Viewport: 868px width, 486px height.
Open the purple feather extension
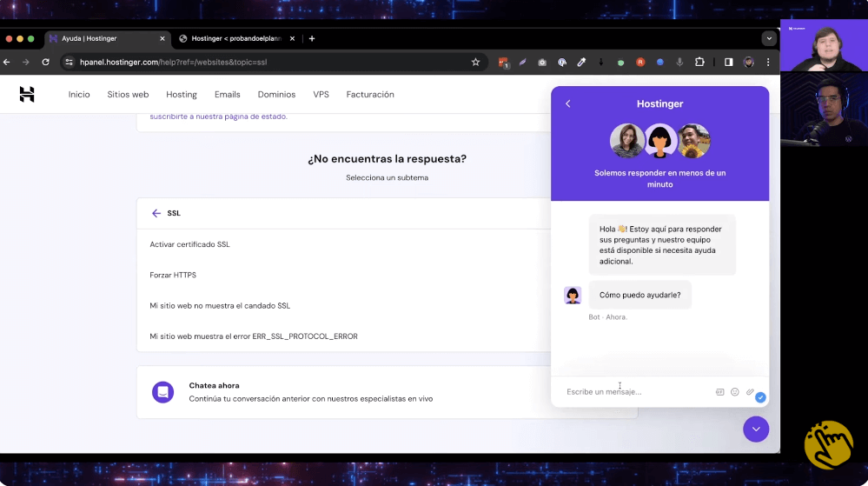pyautogui.click(x=522, y=62)
